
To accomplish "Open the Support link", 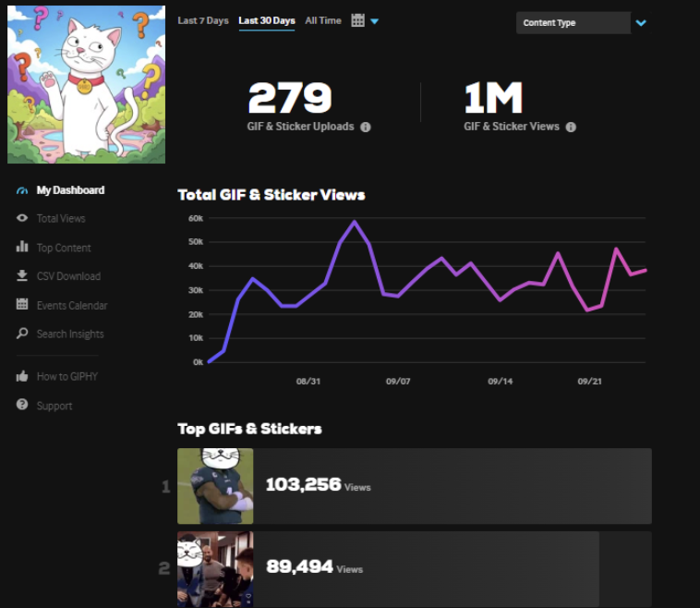I will point(54,406).
